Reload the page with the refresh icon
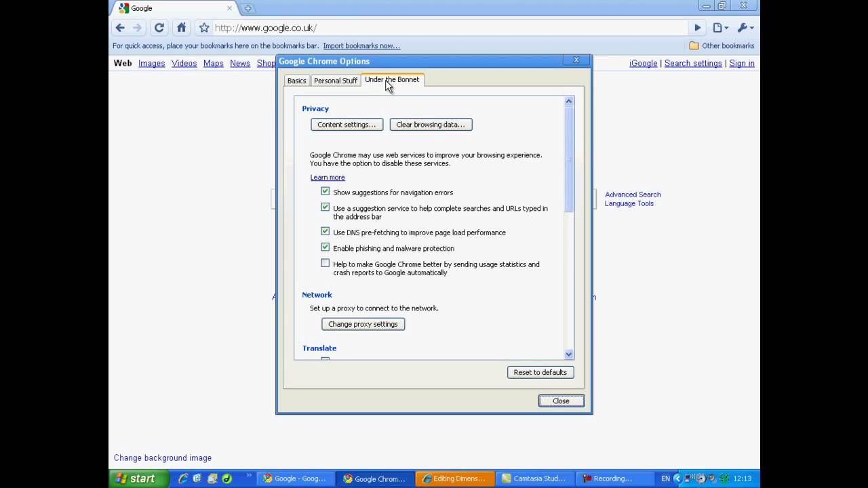The height and width of the screenshot is (488, 868). 159,28
